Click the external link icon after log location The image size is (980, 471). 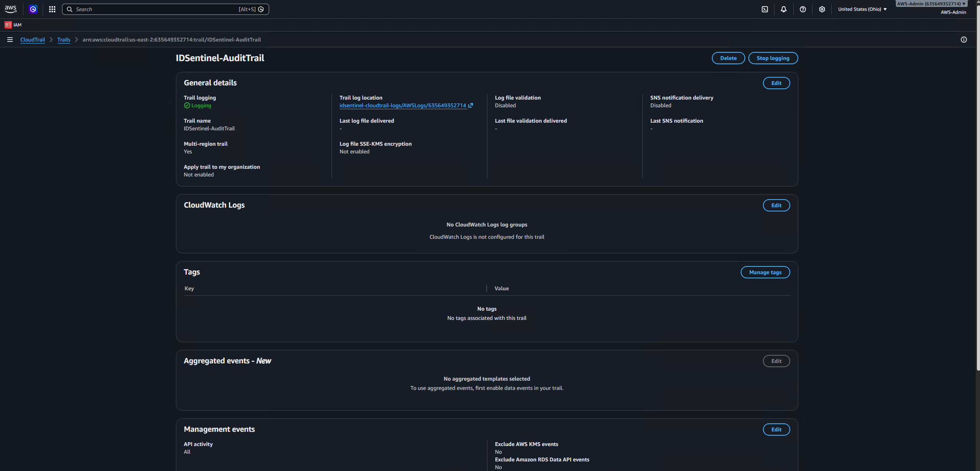coord(471,105)
